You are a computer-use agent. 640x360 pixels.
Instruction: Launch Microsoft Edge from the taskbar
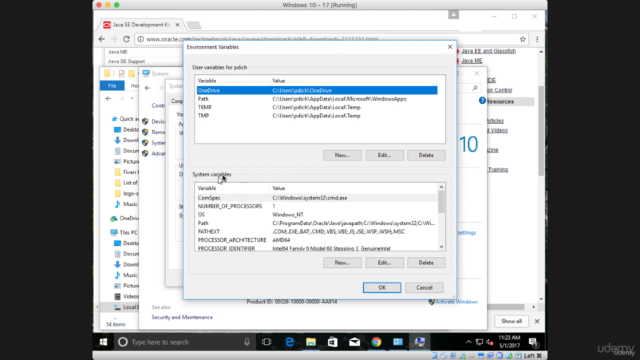click(289, 342)
